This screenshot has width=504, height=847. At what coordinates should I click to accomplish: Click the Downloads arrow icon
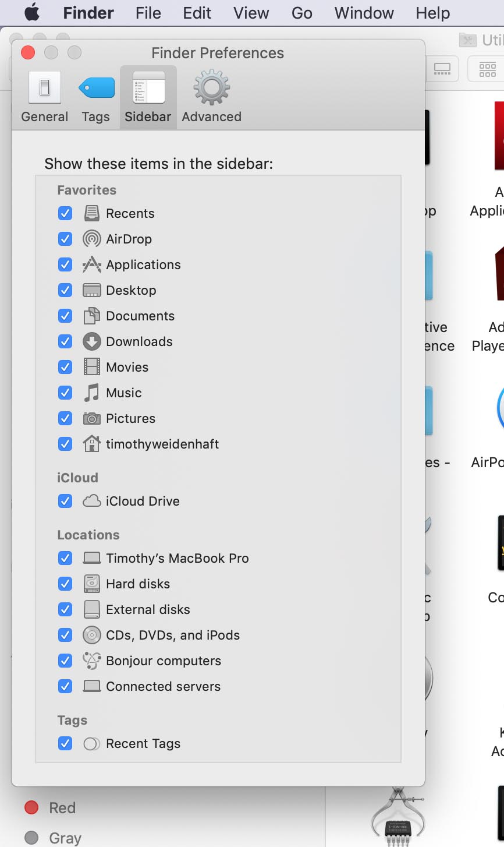pyautogui.click(x=91, y=341)
